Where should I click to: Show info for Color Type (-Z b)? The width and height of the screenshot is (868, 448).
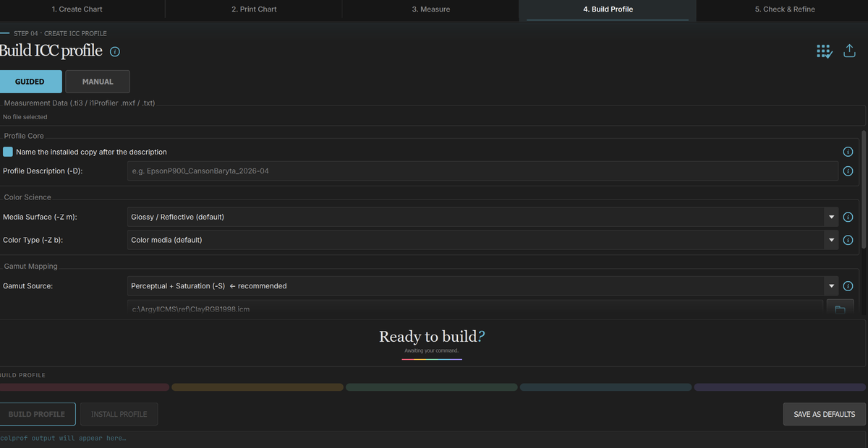(x=848, y=240)
